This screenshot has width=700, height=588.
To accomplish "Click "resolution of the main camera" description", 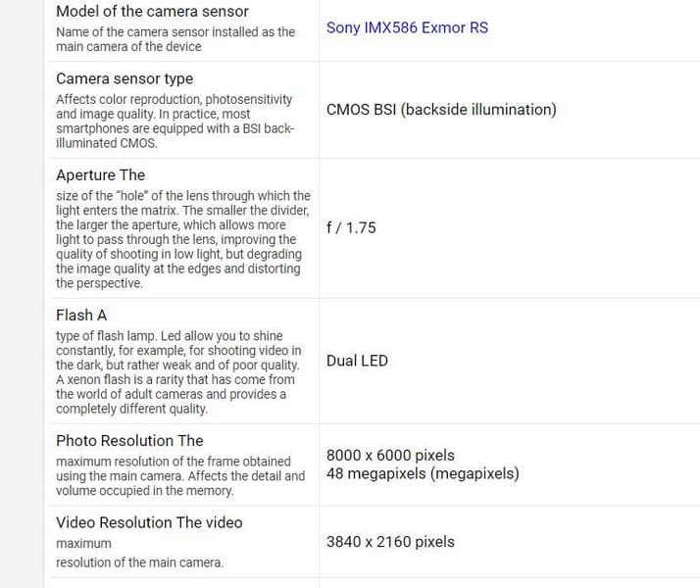I will tap(139, 563).
